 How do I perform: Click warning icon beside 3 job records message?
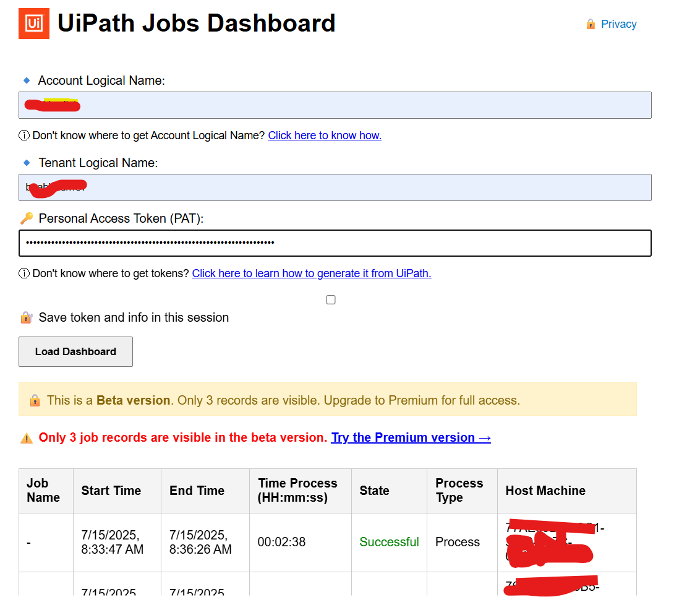(27, 438)
